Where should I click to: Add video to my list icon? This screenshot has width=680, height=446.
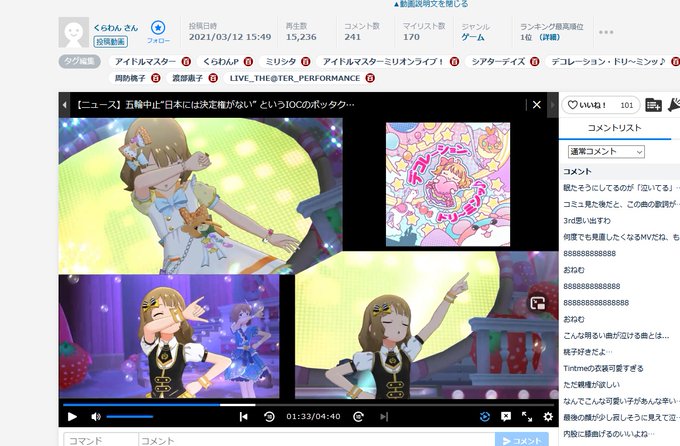click(653, 105)
